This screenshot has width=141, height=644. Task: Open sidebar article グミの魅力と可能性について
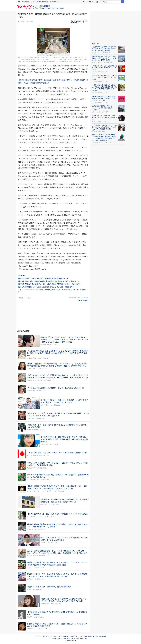pyautogui.click(x=104, y=127)
